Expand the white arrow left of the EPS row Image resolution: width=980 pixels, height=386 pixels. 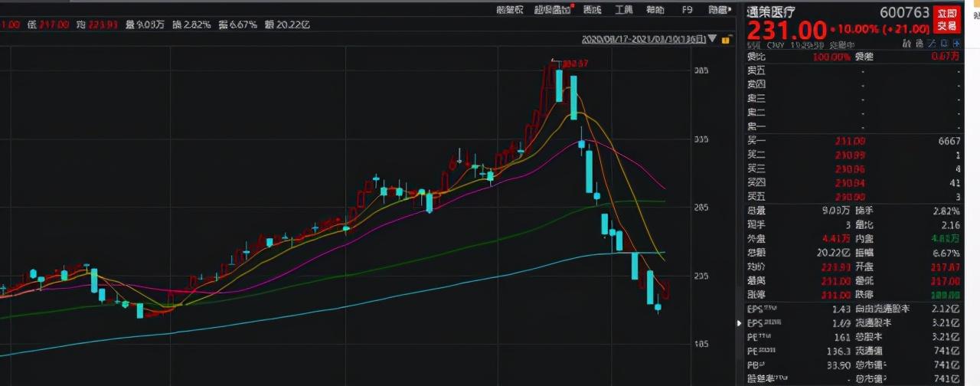(740, 323)
